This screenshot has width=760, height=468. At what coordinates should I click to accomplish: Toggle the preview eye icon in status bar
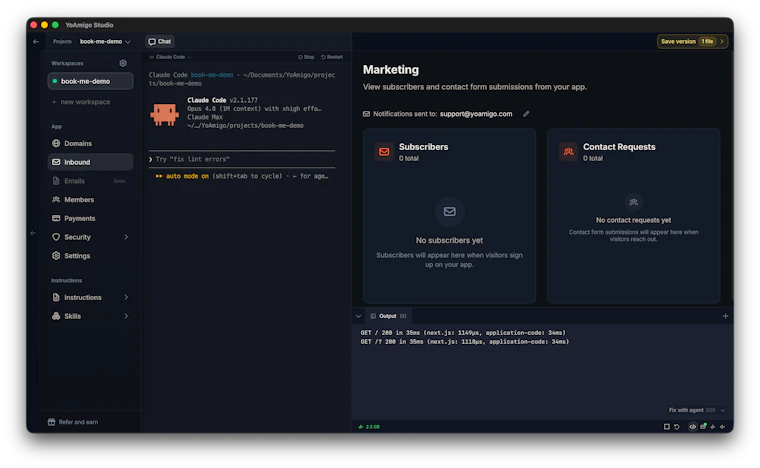[693, 427]
